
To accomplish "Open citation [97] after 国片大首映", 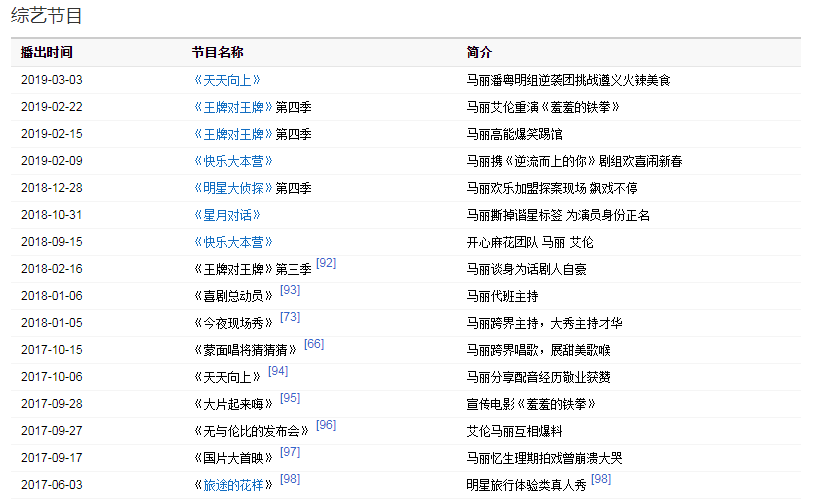I will [290, 452].
